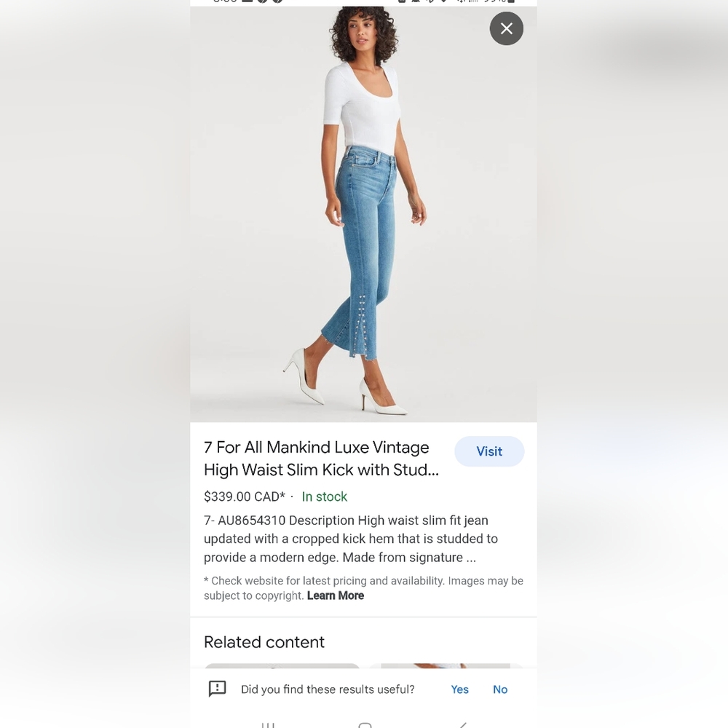
Task: Tap the Android recents navigation icon
Action: pos(268,725)
